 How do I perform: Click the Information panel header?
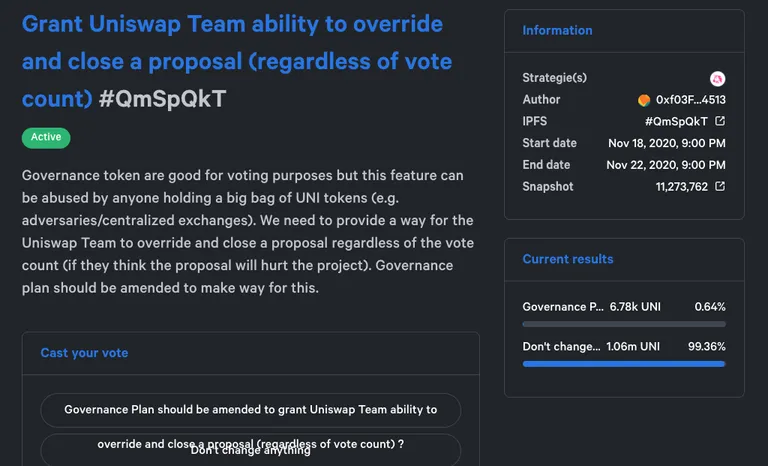557,30
